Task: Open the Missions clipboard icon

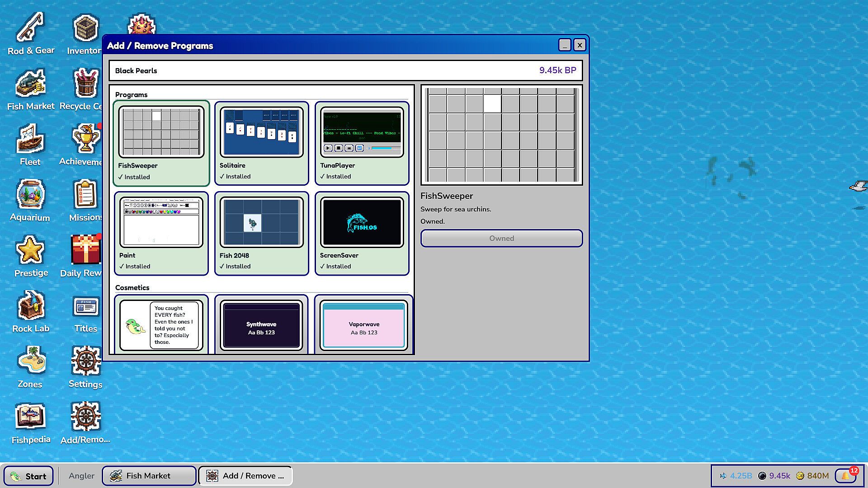Action: tap(85, 201)
